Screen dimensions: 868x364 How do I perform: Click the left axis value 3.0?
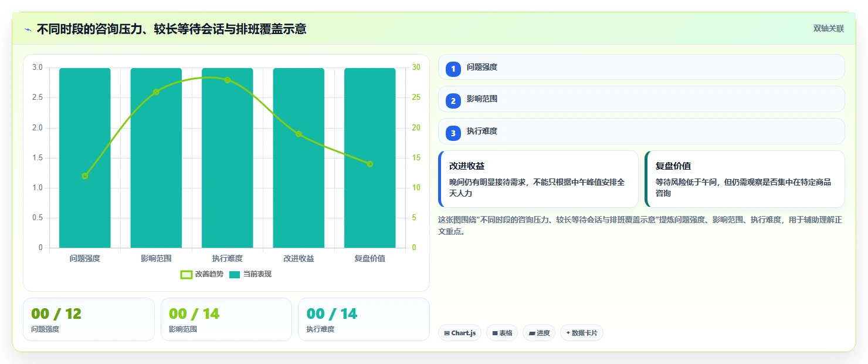[x=37, y=68]
